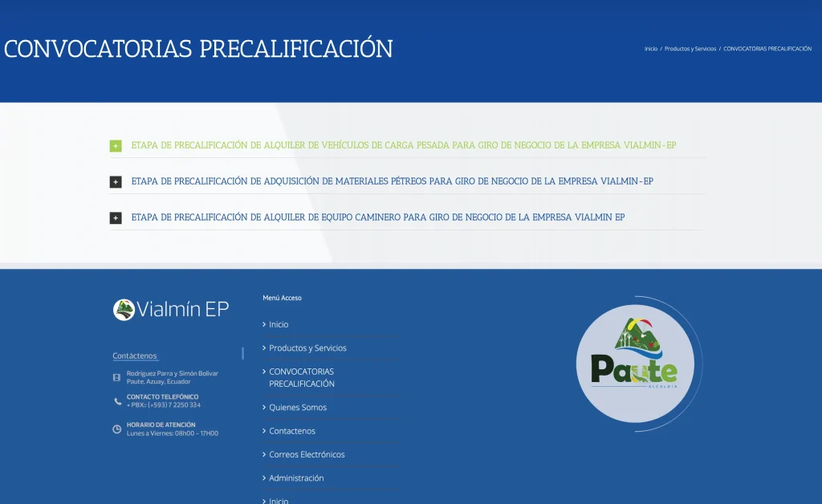822x504 pixels.
Task: Click the CONVOCATORIAS PRECALIFICACIÓN page title
Action: click(197, 48)
